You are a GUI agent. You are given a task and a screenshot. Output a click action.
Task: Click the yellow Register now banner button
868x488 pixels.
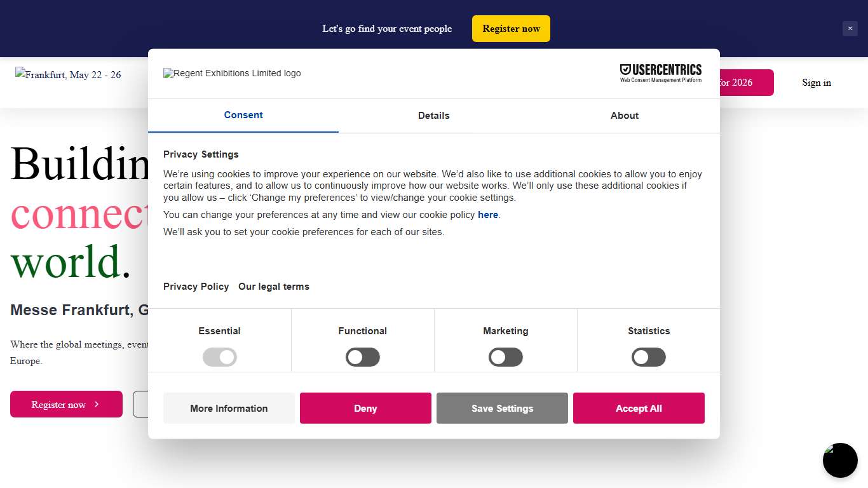(x=511, y=29)
